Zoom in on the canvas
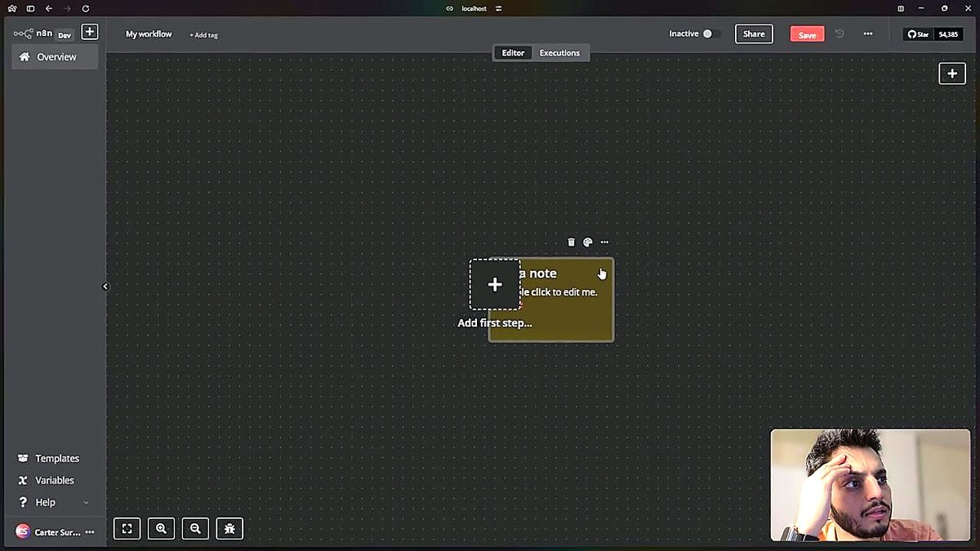This screenshot has width=980, height=551. coord(161,529)
